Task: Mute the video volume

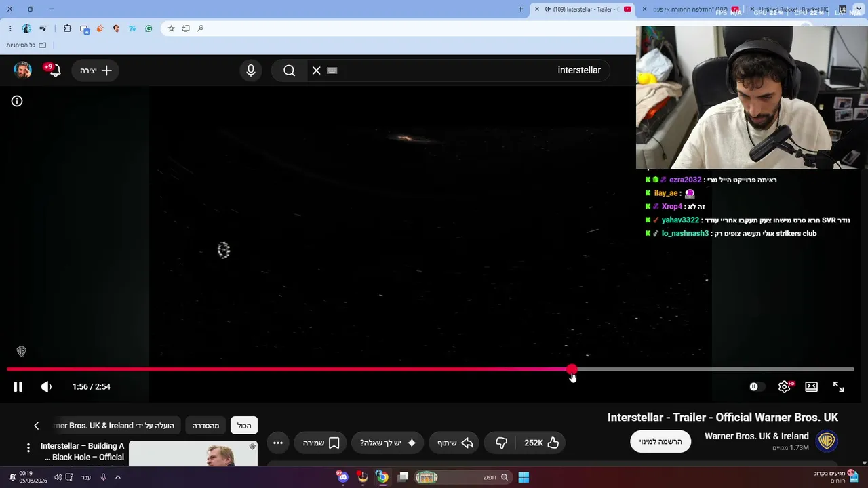Action: (46, 387)
